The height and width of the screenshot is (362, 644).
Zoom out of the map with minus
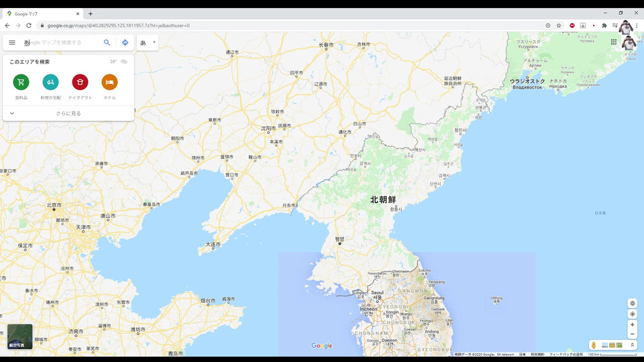click(x=633, y=334)
